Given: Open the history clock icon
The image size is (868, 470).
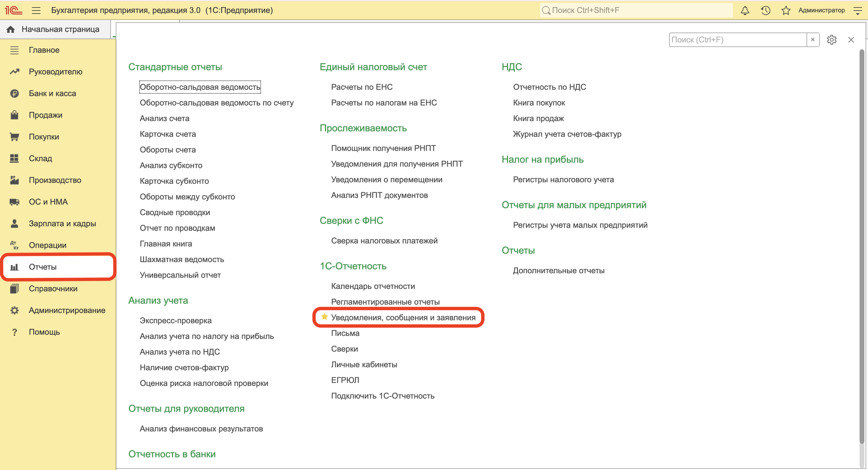Looking at the screenshot, I should point(765,11).
